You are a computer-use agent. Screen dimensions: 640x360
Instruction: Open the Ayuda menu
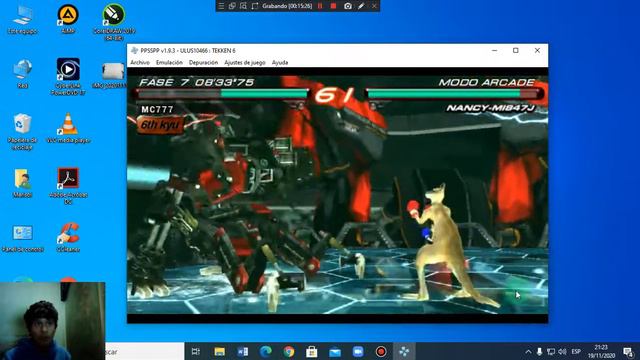click(x=280, y=62)
